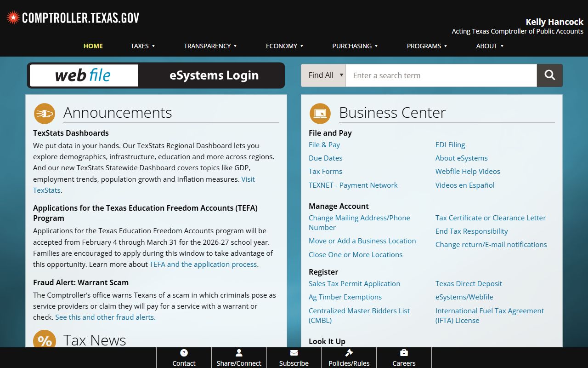Go to the Home menu item
The image size is (588, 368).
pyautogui.click(x=93, y=46)
